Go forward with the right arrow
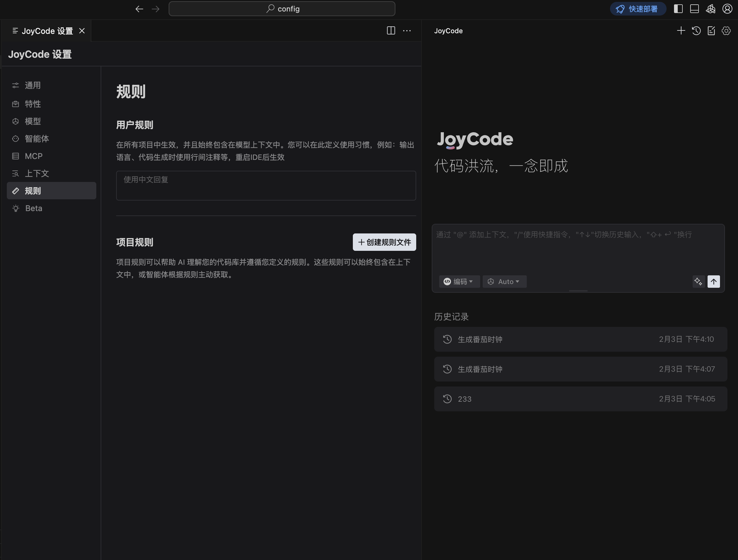738x560 pixels. (x=156, y=9)
